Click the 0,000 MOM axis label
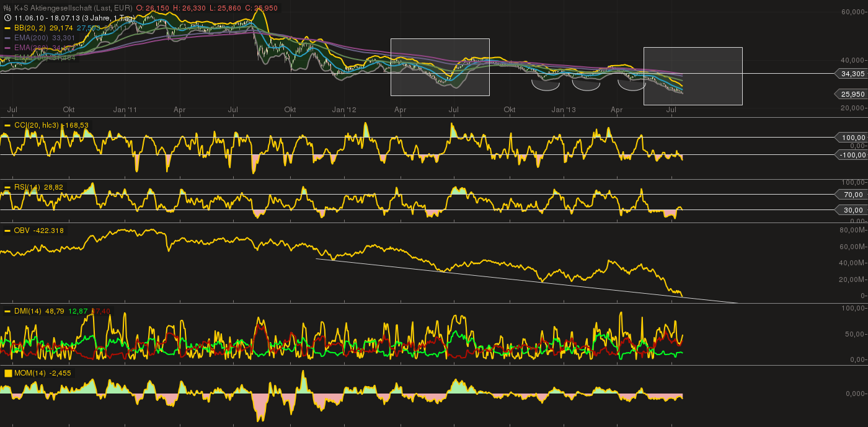The image size is (868, 427). [x=856, y=394]
